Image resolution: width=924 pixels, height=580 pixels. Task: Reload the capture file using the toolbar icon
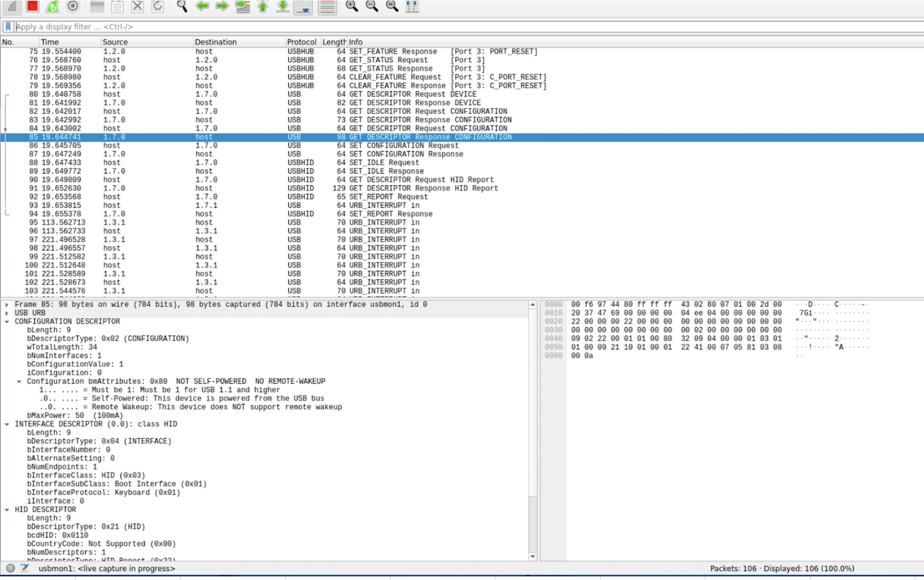[x=157, y=6]
